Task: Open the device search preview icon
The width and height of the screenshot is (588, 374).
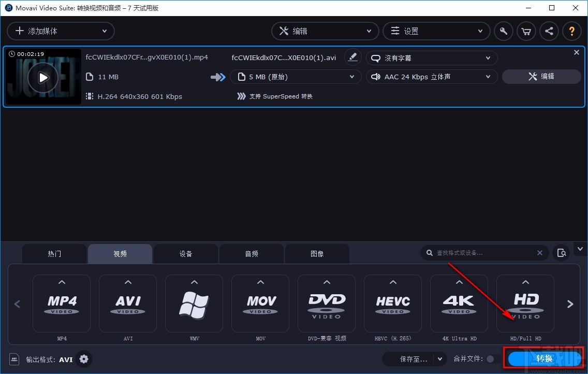Action: 562,253
